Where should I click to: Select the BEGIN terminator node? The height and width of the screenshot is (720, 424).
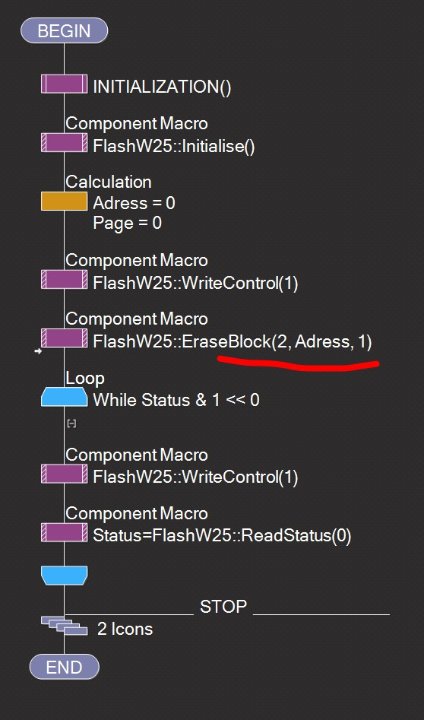64,31
